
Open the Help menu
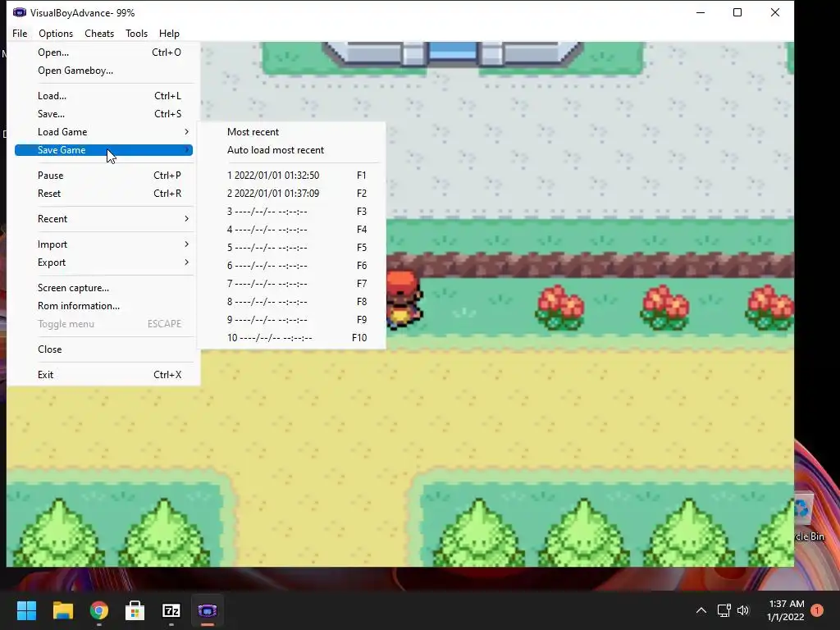(x=169, y=33)
